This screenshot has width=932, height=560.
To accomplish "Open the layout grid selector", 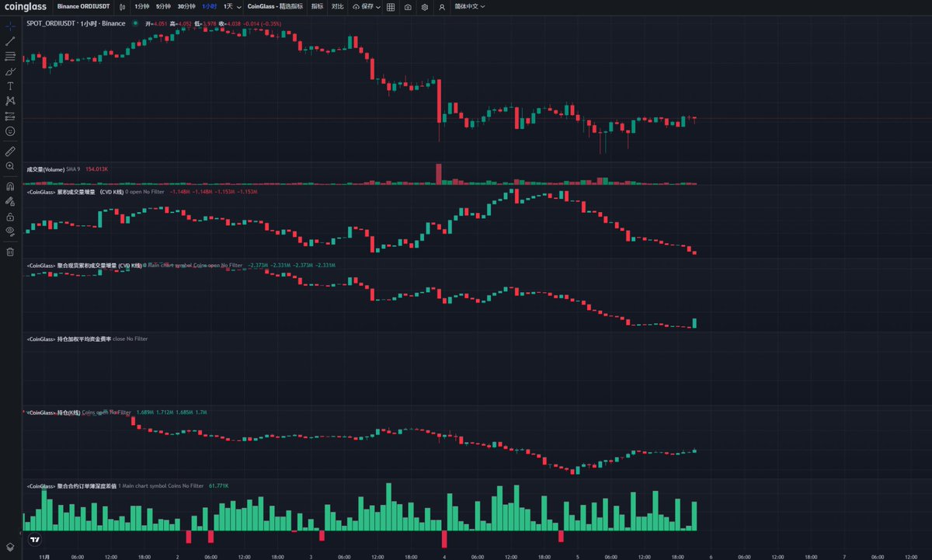I will tap(390, 6).
